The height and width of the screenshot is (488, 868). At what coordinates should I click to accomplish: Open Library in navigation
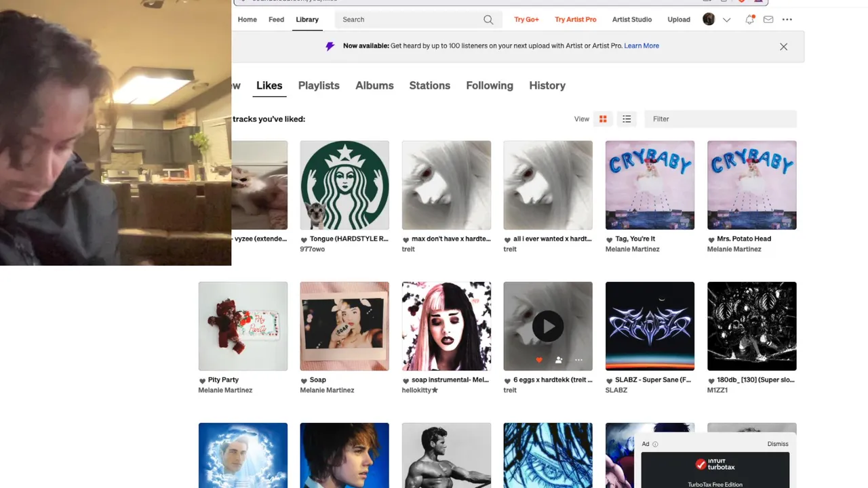[307, 20]
